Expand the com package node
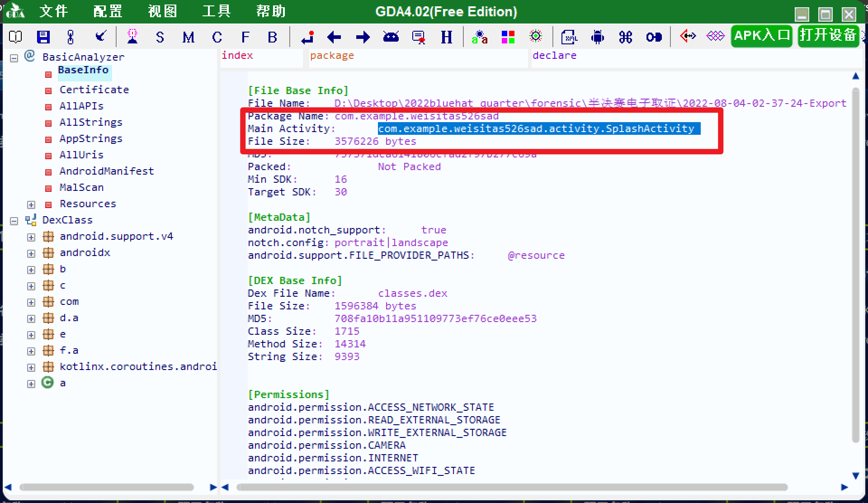Viewport: 868px width, 503px height. (31, 302)
